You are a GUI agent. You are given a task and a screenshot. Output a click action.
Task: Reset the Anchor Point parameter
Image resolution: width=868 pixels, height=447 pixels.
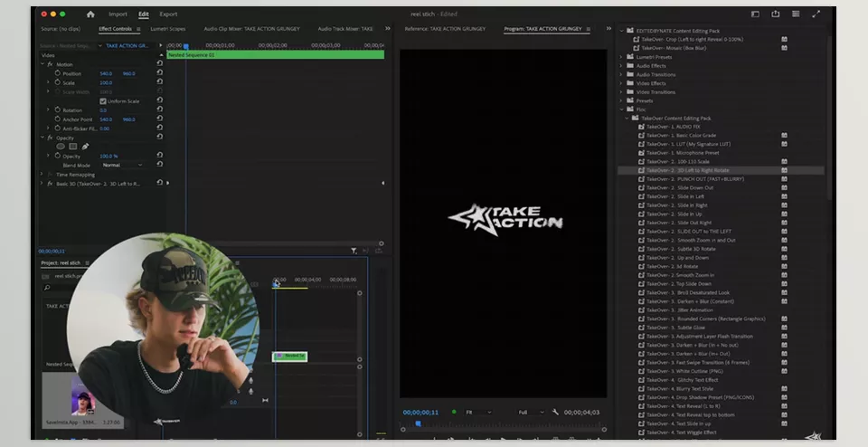(x=159, y=119)
